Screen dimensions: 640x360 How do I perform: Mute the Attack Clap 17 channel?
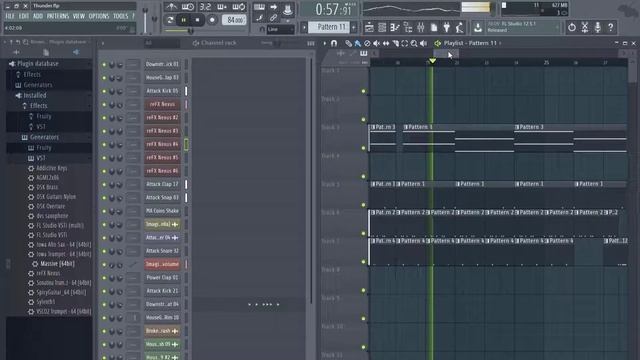pyautogui.click(x=104, y=184)
